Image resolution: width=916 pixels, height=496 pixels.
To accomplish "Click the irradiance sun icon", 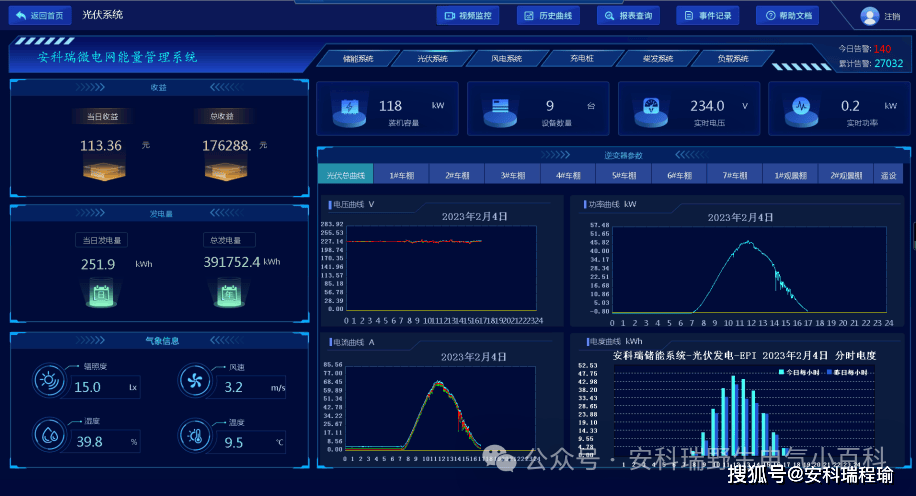I will [49, 381].
